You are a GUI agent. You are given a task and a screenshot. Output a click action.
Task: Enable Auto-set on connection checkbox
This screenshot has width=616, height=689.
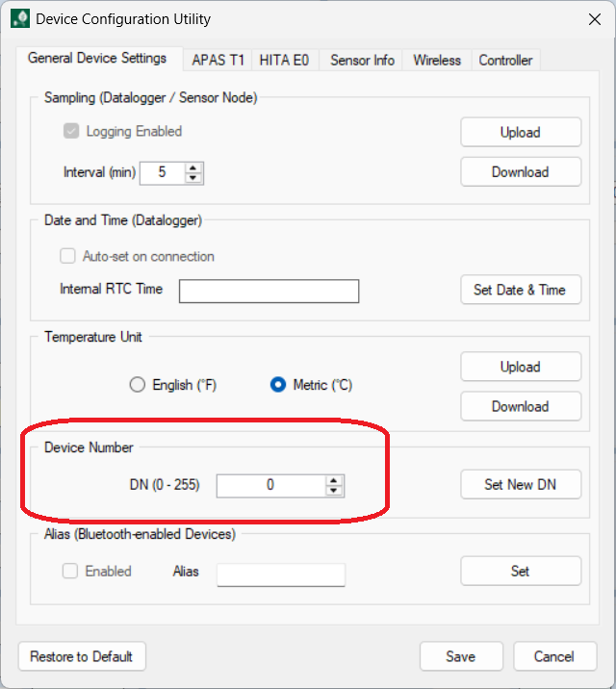click(67, 257)
